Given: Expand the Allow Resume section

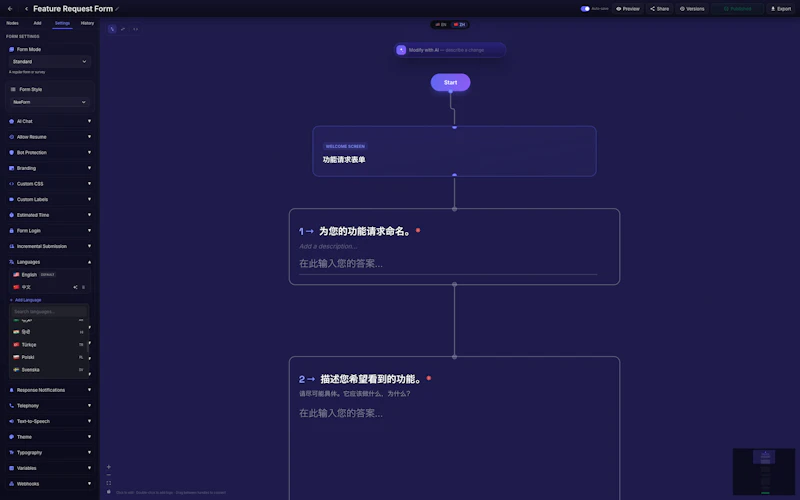Looking at the screenshot, I should (49, 137).
